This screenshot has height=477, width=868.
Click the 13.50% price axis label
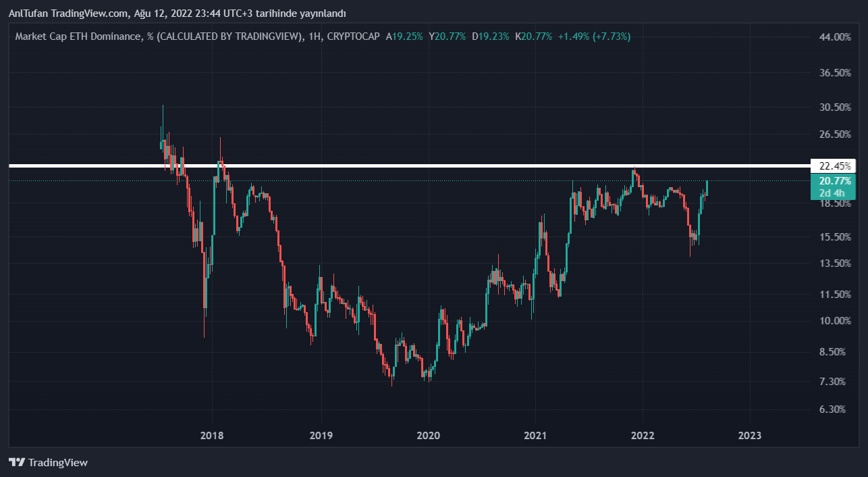834,263
